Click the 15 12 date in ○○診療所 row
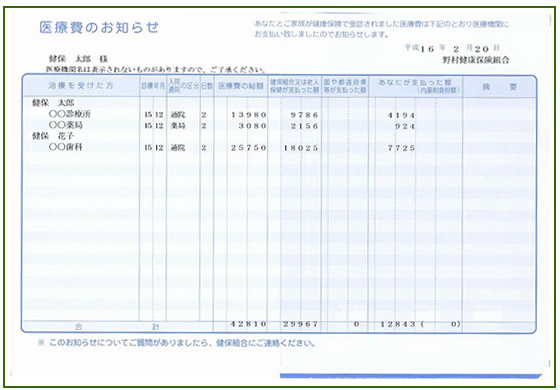The height and width of the screenshot is (390, 560). (x=154, y=115)
